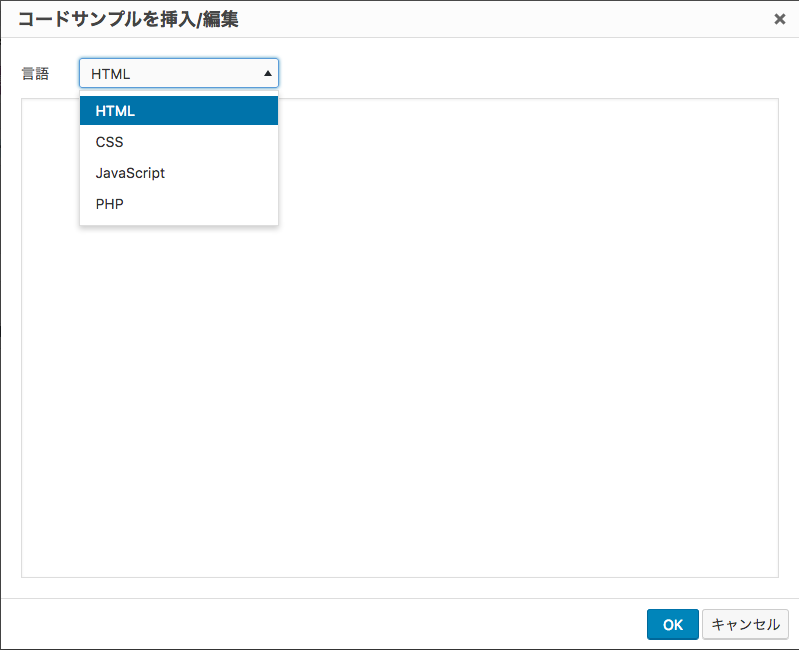799x650 pixels.
Task: Click the code area's bottom border edge
Action: [400, 577]
